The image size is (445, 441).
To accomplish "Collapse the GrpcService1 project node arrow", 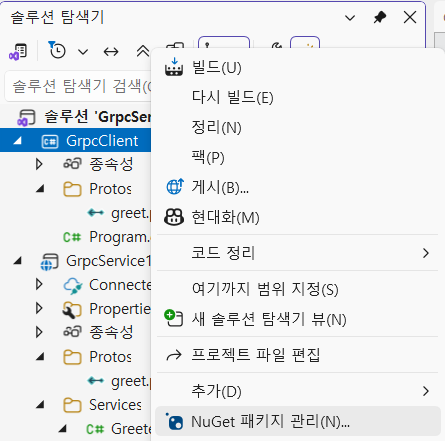I will coord(18,261).
